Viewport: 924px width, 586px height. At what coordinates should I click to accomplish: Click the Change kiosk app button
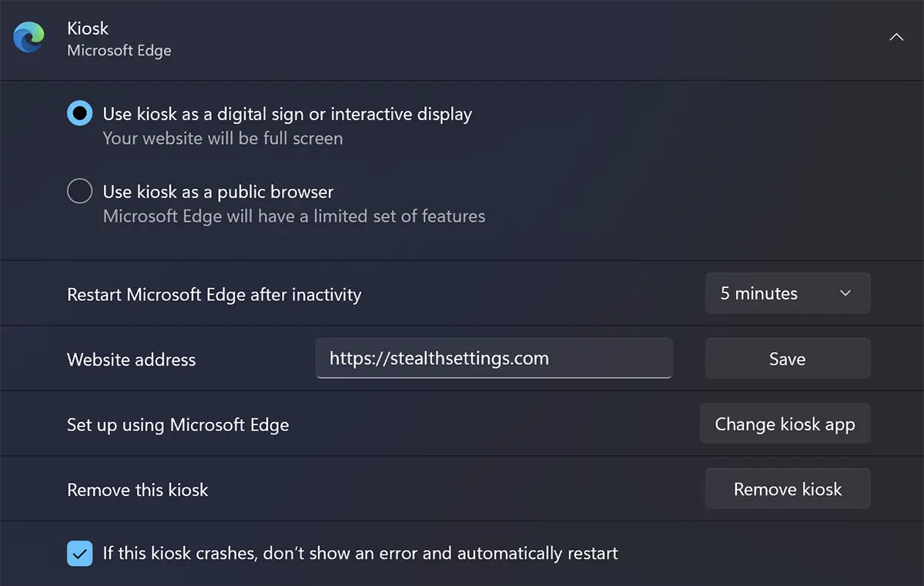(x=785, y=424)
